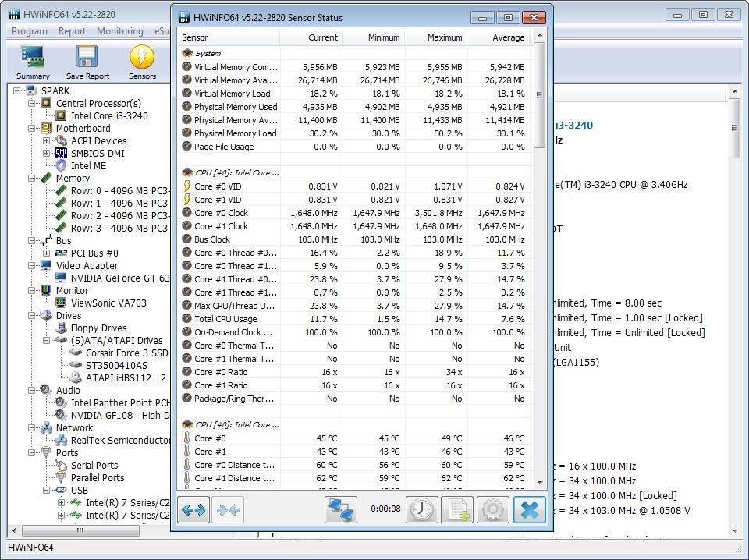This screenshot has width=749, height=560.
Task: Select Row: 2 - 4096 MB memory item
Action: pyautogui.click(x=120, y=215)
